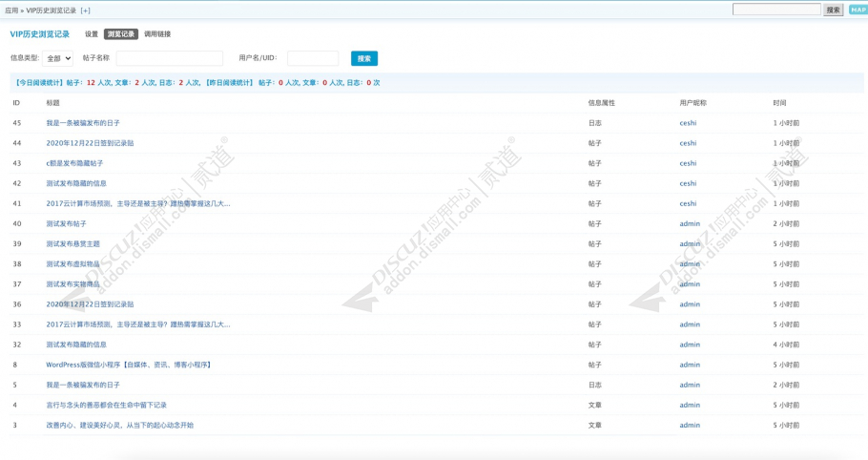
Task: Click the '4 小时前' time in row 32
Action: [x=786, y=345]
